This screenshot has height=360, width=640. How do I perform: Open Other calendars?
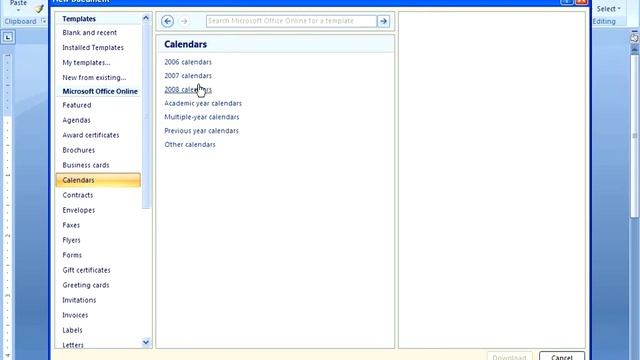tap(190, 144)
